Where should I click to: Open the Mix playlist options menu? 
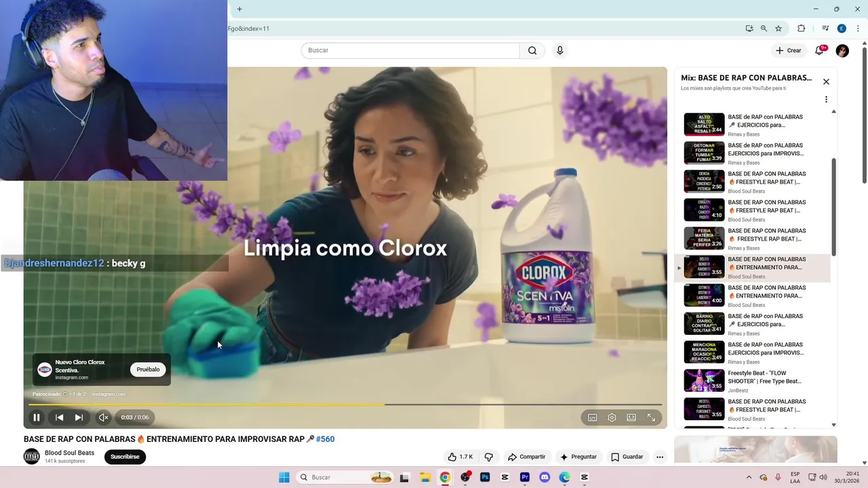(x=826, y=100)
